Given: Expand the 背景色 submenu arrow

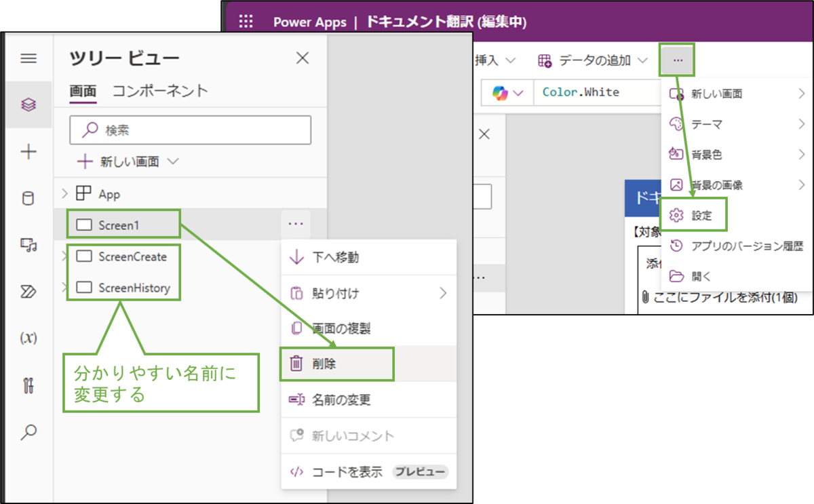Looking at the screenshot, I should [x=802, y=155].
